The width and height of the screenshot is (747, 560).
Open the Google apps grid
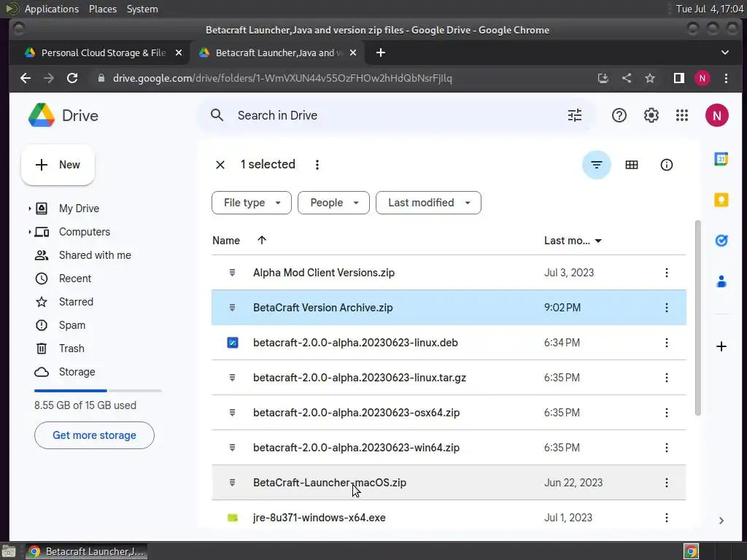pyautogui.click(x=682, y=115)
